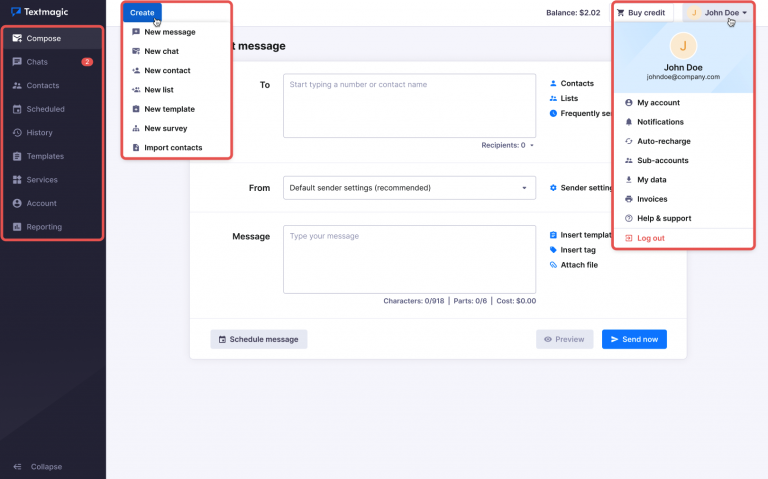
Task: Select Auto-recharge from user menu
Action: click(664, 141)
